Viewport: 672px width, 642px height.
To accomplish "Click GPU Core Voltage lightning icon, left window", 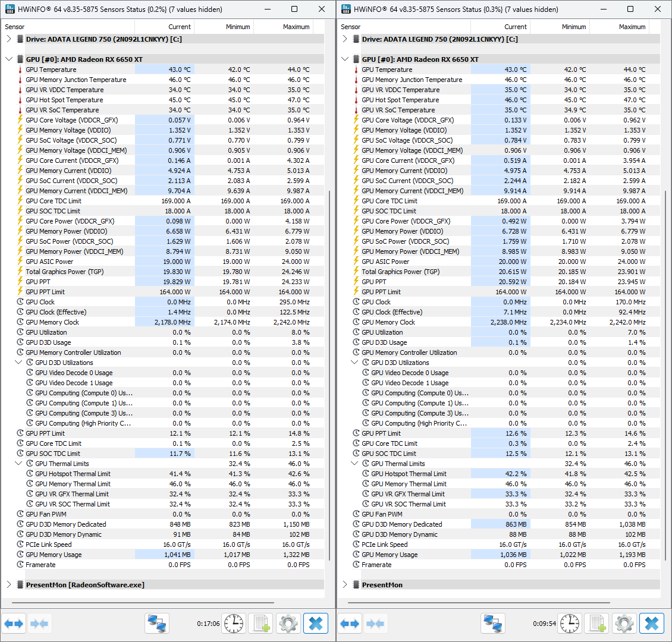I will (x=20, y=120).
